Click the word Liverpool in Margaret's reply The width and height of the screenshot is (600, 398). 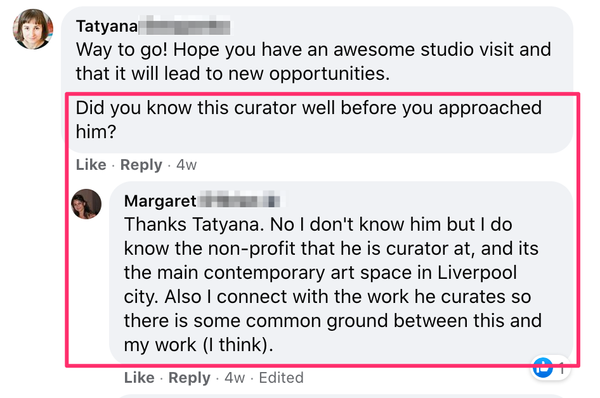click(x=477, y=273)
